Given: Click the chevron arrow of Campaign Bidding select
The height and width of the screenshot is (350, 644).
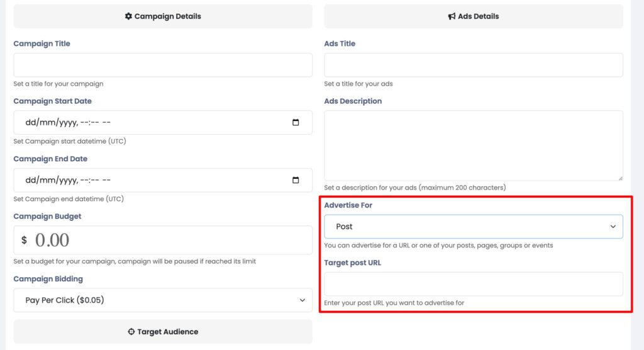Looking at the screenshot, I should point(303,300).
